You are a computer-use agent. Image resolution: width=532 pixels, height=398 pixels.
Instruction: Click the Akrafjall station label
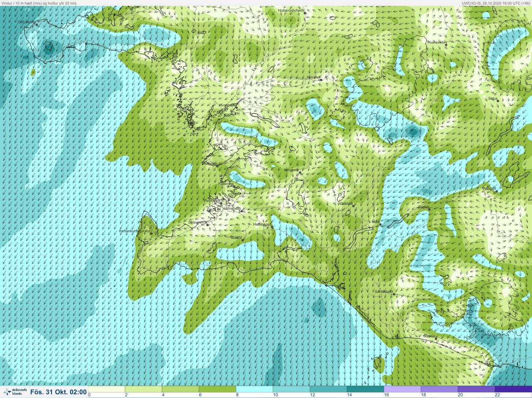[211, 164]
